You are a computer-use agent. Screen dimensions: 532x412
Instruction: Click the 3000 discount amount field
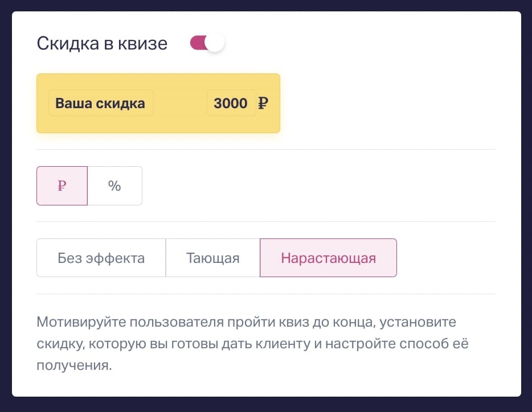click(231, 104)
